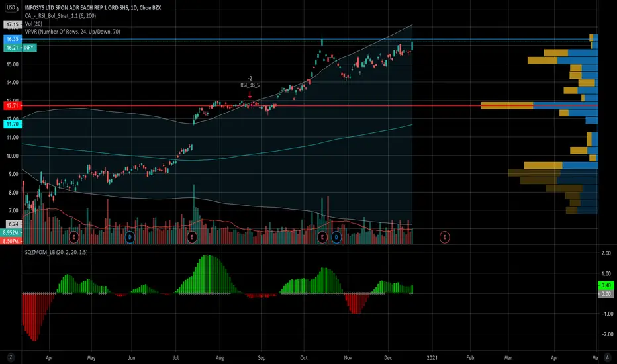
Task: Open the July earnings E marker
Action: pos(192,237)
